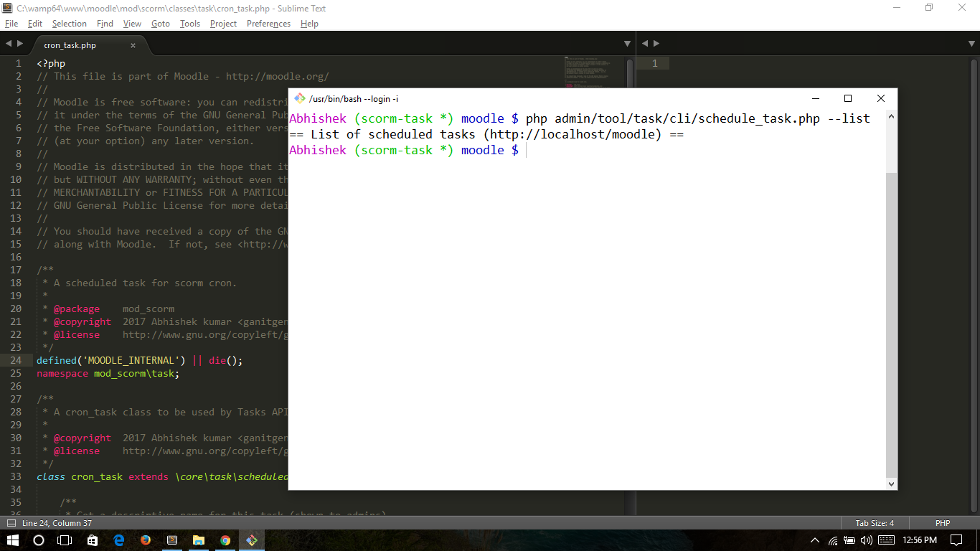Click previous-tab arrow in right pane
The height and width of the screenshot is (551, 980).
[x=644, y=44]
